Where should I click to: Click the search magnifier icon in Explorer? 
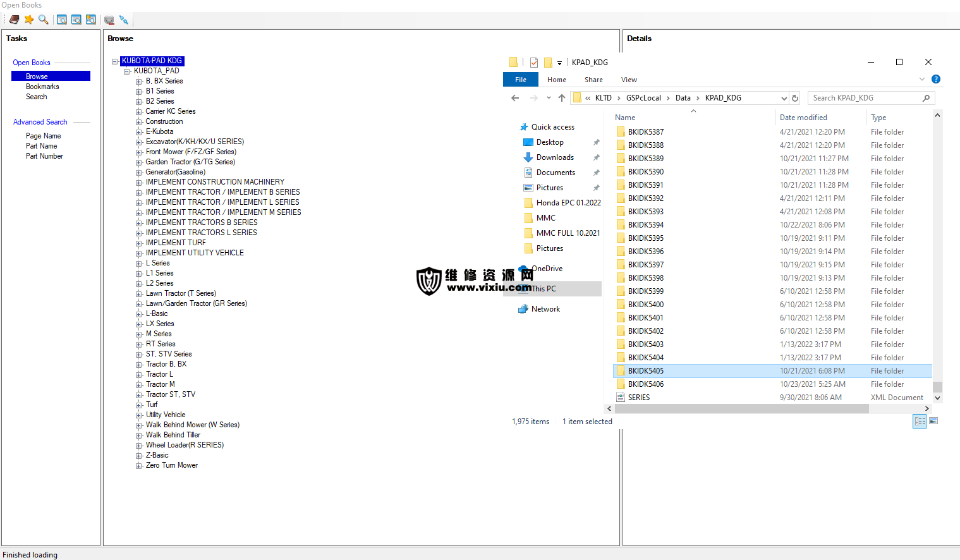[926, 98]
